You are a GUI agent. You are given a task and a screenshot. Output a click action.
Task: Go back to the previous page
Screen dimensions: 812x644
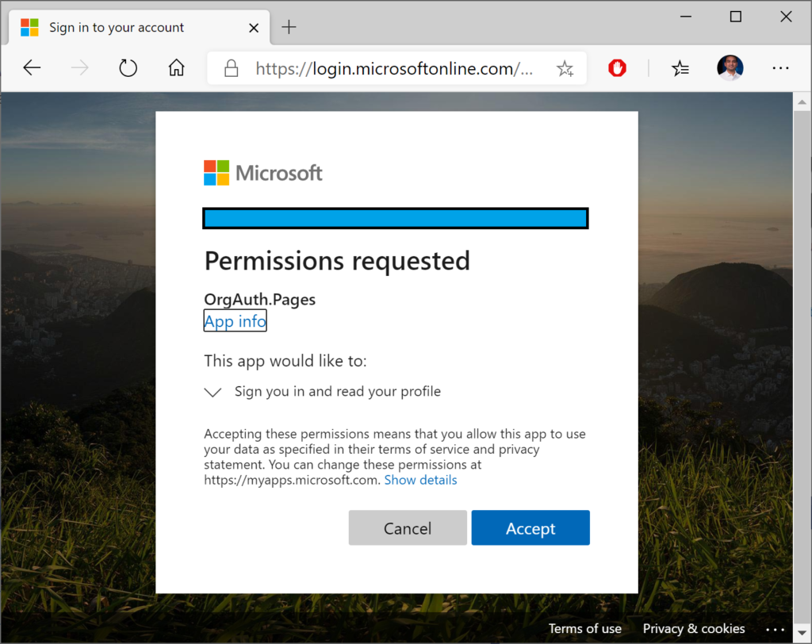tap(32, 68)
